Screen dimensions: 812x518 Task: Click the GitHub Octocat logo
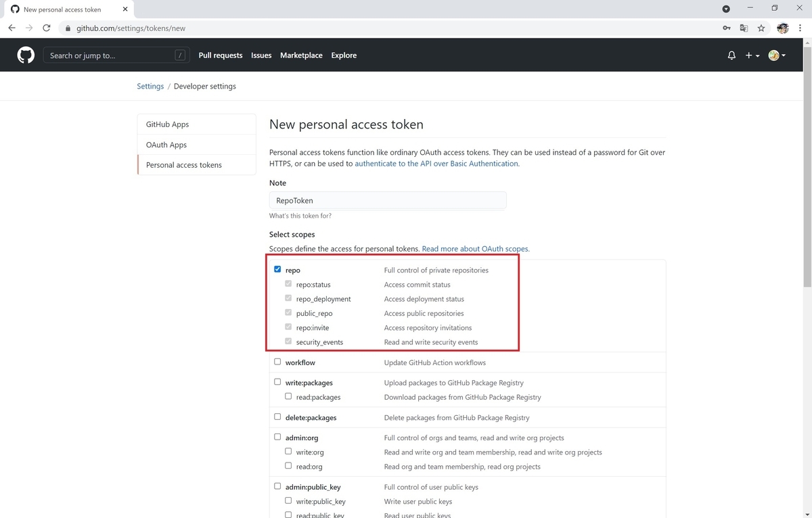click(x=26, y=55)
